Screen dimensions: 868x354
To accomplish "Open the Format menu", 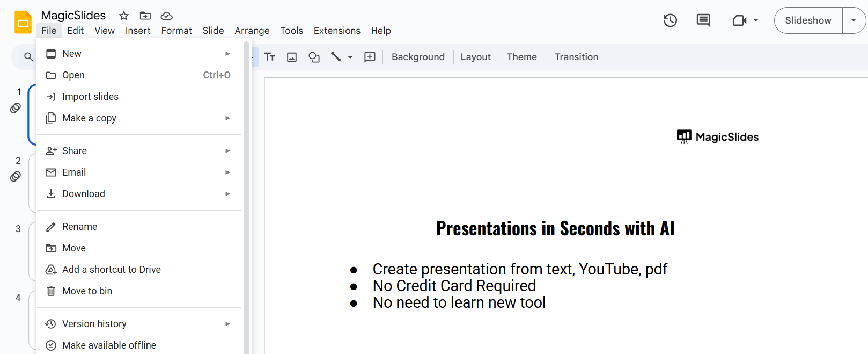I will 176,31.
